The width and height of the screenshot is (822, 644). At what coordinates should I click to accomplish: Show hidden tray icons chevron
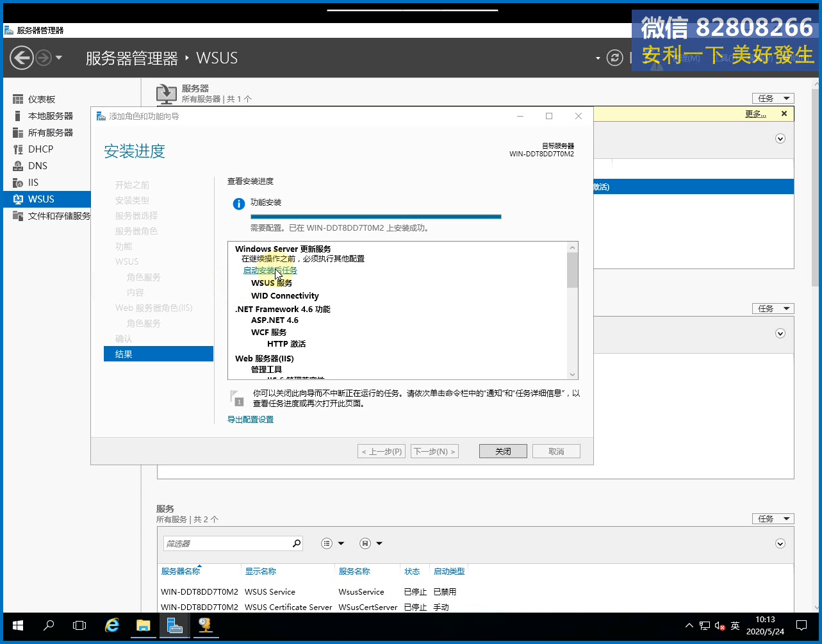(689, 625)
